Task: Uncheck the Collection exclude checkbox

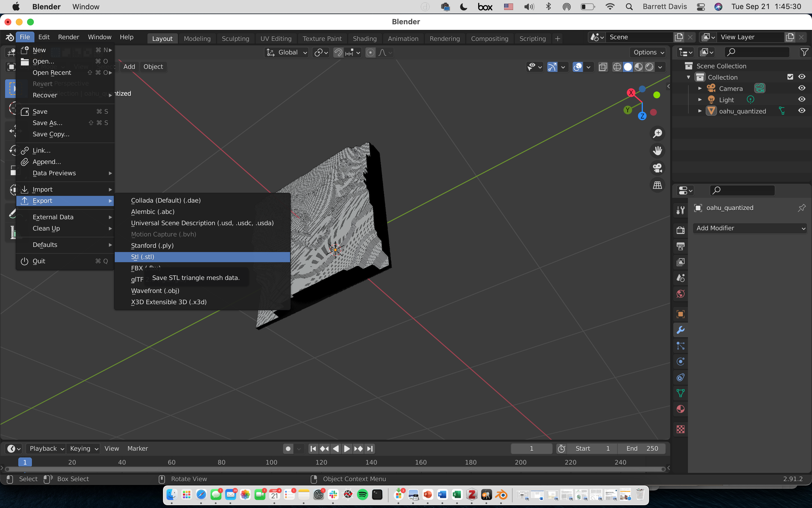Action: tap(790, 77)
